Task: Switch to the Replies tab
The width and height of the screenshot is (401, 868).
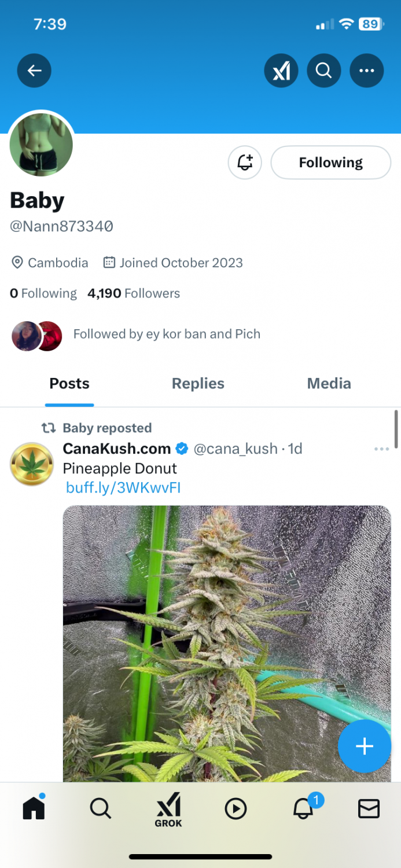Action: coord(198,383)
